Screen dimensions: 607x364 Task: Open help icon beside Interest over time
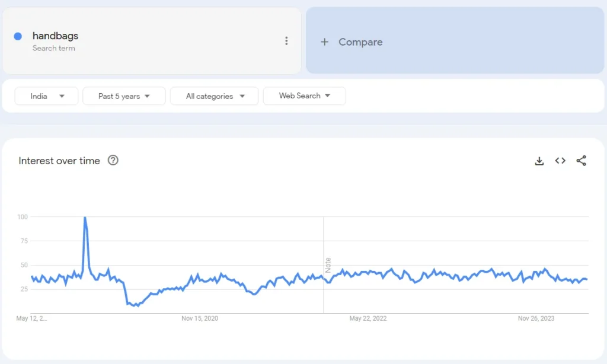coord(113,160)
